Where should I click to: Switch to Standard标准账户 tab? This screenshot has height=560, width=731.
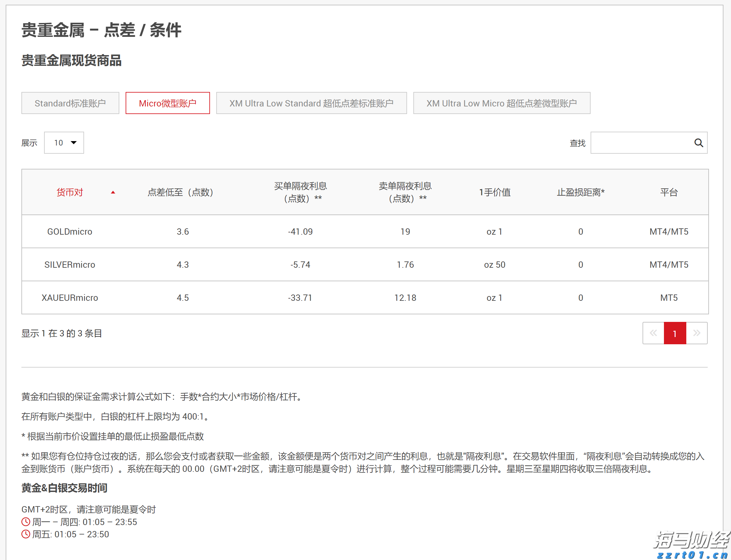pyautogui.click(x=70, y=103)
